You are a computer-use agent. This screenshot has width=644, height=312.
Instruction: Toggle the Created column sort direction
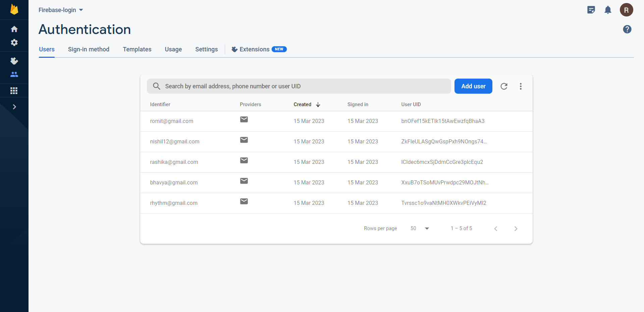tap(318, 104)
